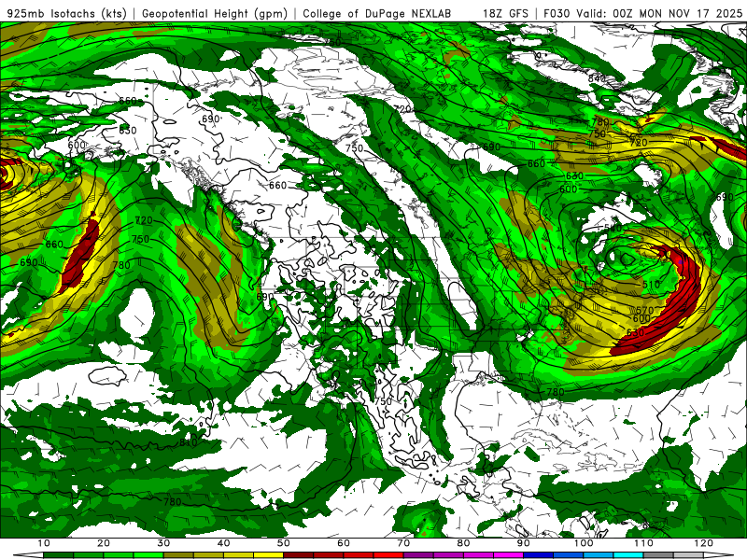
Task: Click the olive swatch just after legend value 30
Action: [x=178, y=555]
